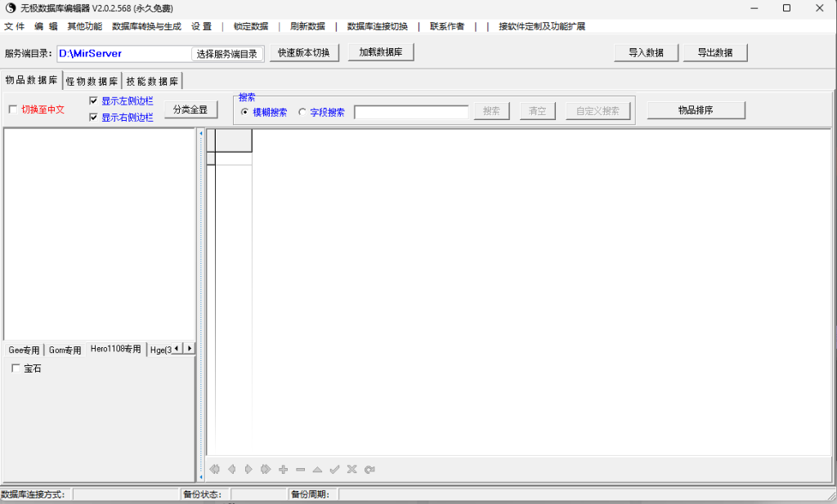Check the 宝石 checkbox

click(x=15, y=368)
